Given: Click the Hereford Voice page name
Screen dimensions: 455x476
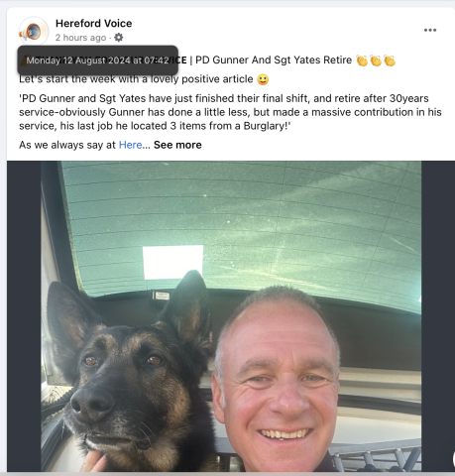Looking at the screenshot, I should 94,24.
